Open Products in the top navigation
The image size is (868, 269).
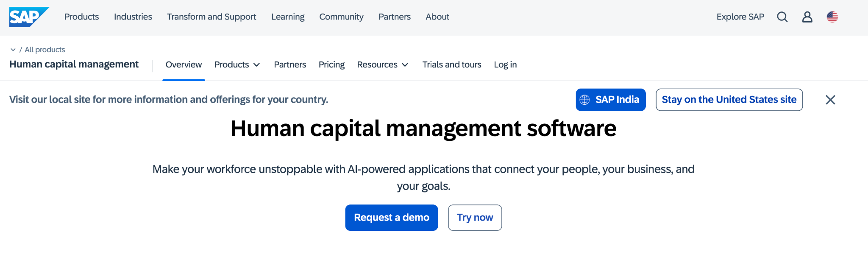pos(81,17)
